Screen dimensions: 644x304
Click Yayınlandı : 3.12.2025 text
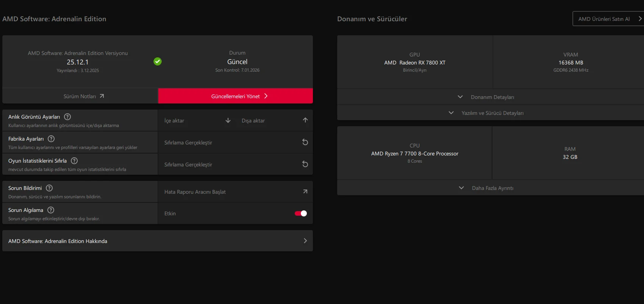tap(78, 71)
